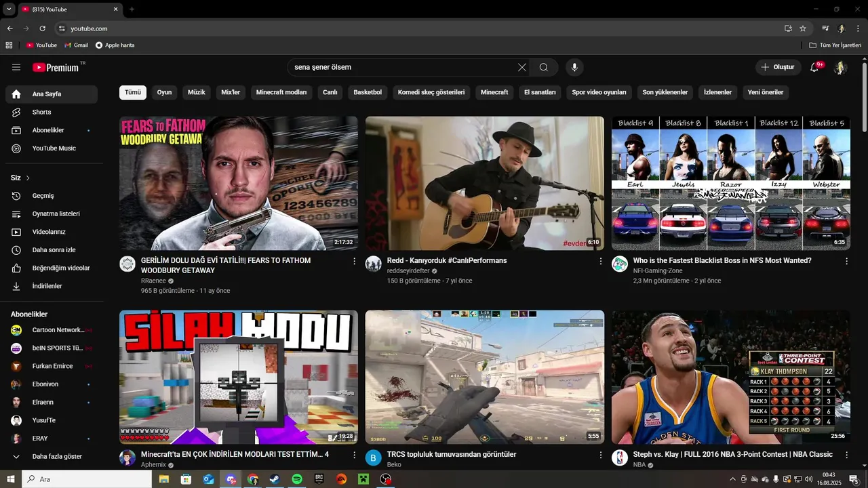Play Klay Thompson three-point contest thumbnail
This screenshot has height=488, width=868.
(731, 378)
